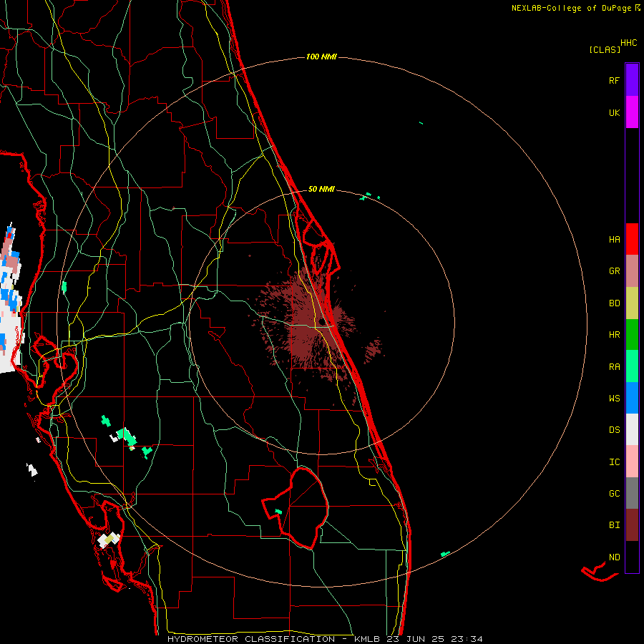The image size is (644, 644).
Task: Click the KMLB radar site identifier
Action: (x=369, y=639)
